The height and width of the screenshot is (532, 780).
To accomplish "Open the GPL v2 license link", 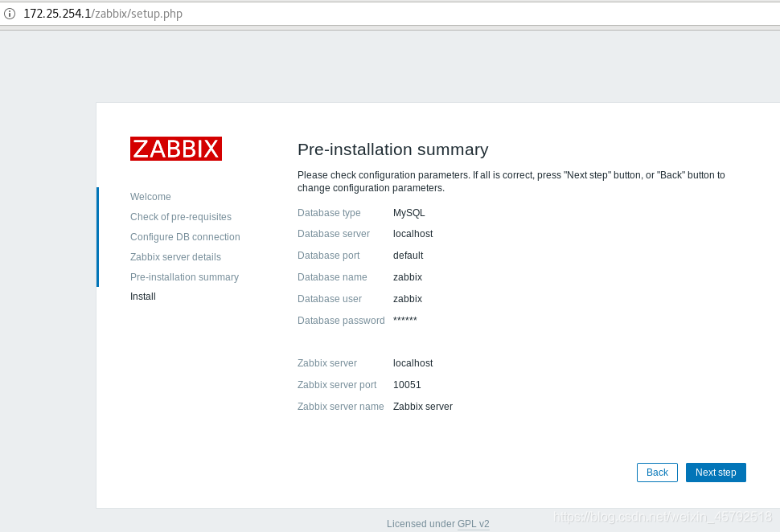I will click(473, 523).
